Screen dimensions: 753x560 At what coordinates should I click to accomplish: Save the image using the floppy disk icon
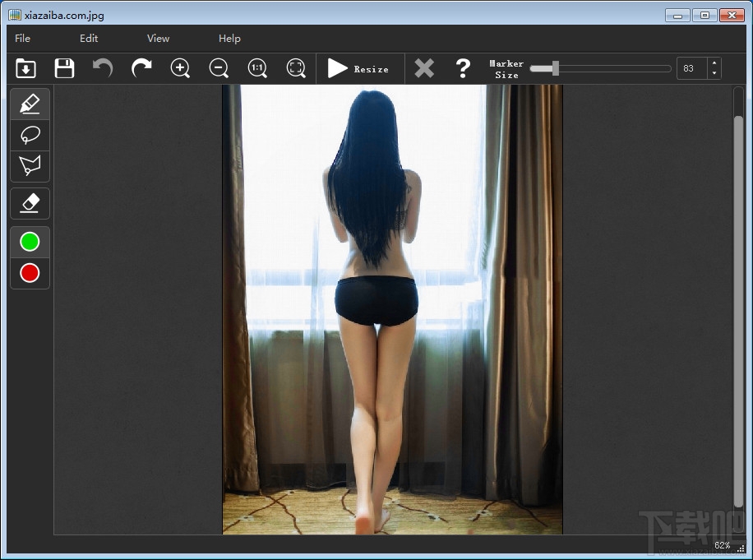(64, 68)
